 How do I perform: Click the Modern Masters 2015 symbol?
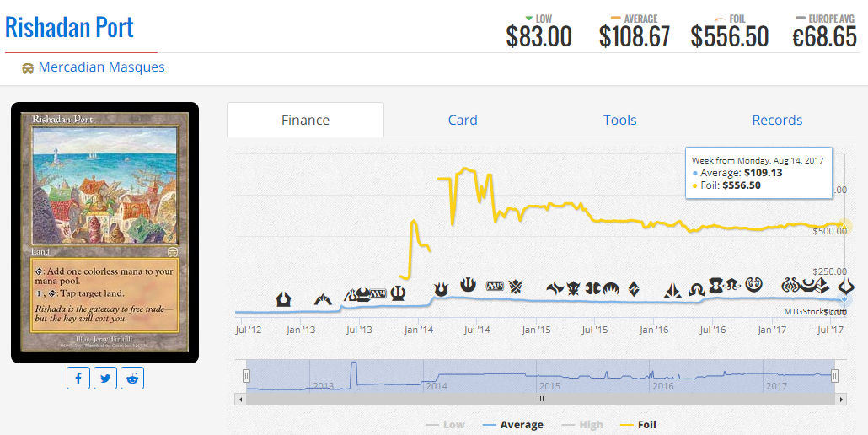592,288
